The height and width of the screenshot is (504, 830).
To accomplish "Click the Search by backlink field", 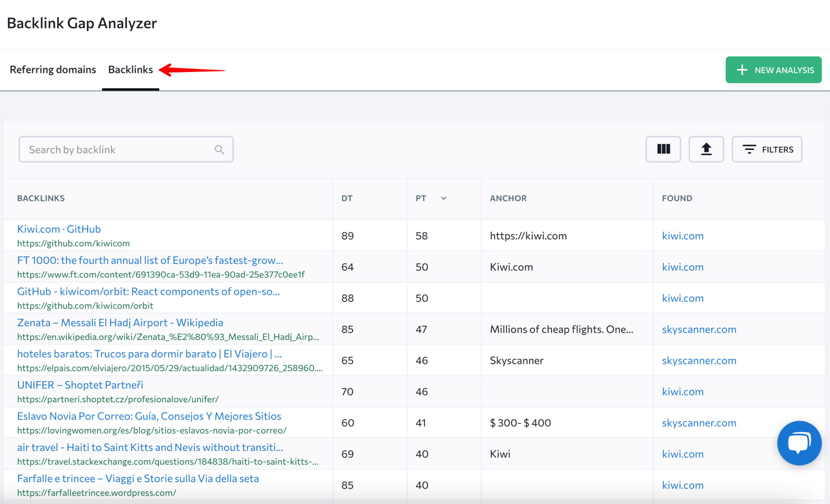I will [x=113, y=149].
